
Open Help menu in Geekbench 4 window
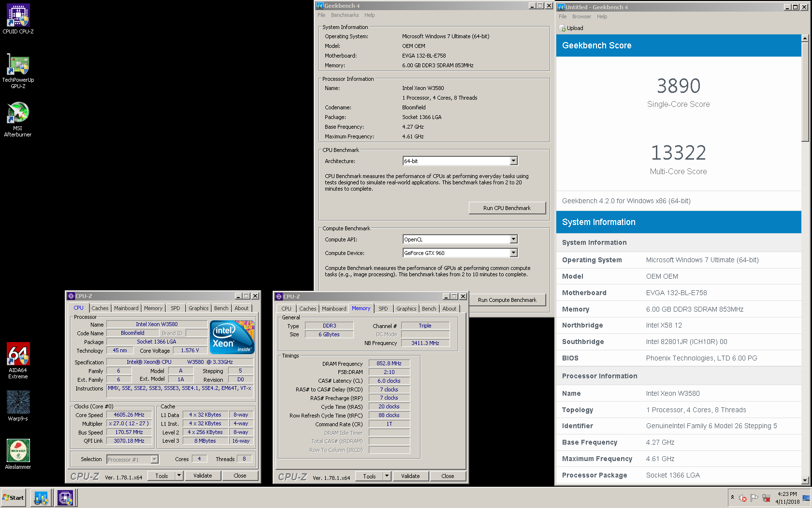pos(369,15)
